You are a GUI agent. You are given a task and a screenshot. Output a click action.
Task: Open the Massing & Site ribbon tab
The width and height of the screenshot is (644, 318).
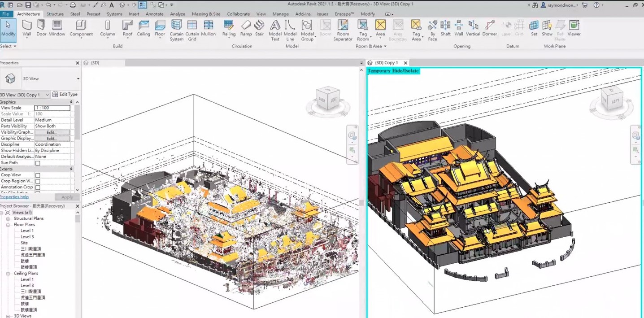[206, 14]
